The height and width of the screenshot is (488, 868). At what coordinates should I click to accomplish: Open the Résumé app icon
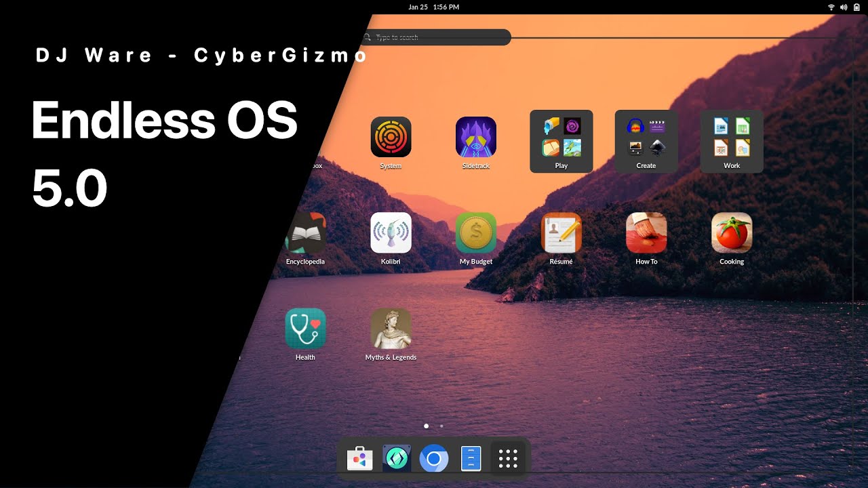pos(561,232)
